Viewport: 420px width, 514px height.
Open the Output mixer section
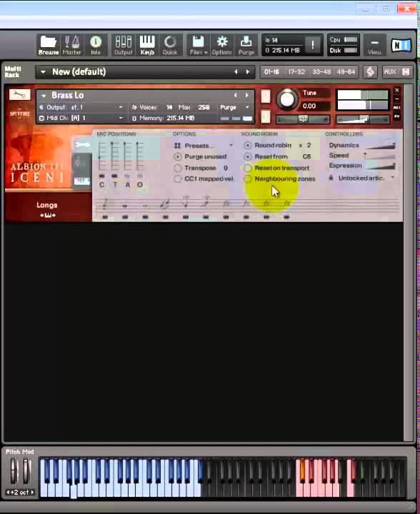click(x=124, y=45)
